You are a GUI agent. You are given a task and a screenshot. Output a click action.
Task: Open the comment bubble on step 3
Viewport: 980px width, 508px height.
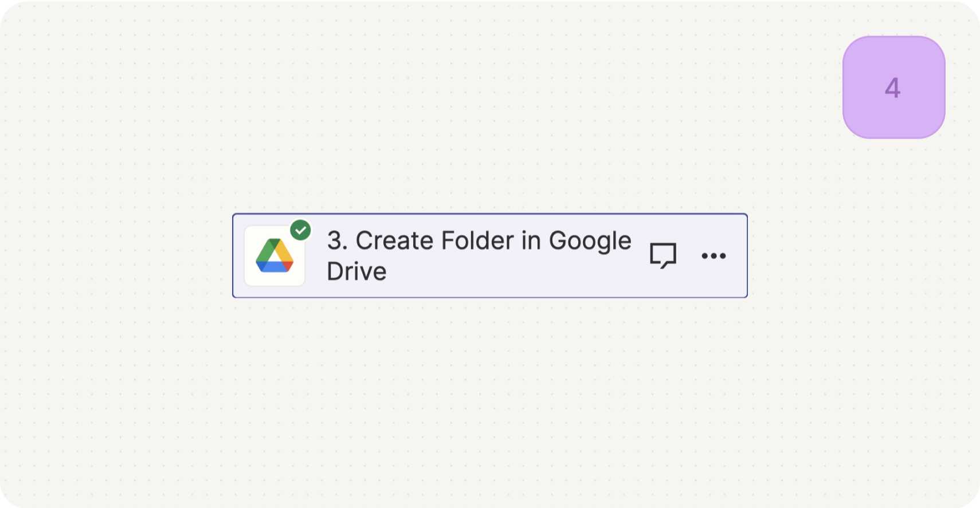point(663,255)
